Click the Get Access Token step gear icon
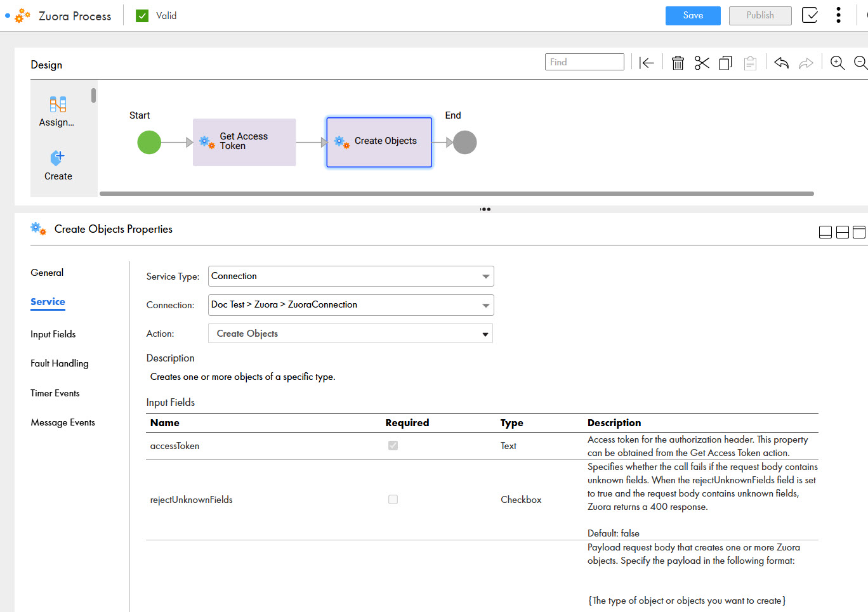Viewport: 868px width, 612px height. point(207,141)
